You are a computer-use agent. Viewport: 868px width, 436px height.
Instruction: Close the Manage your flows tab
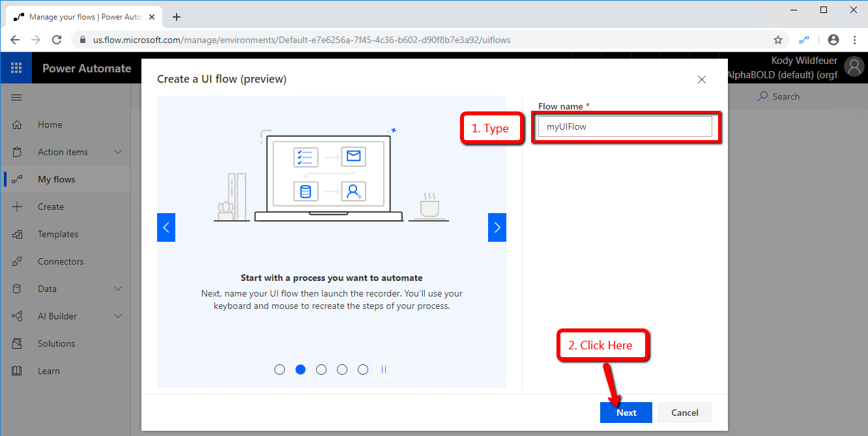point(151,17)
